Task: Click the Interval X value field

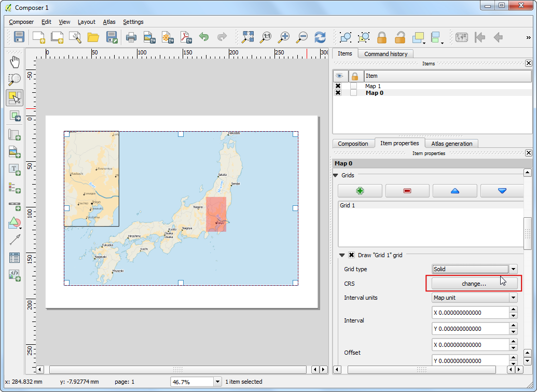Action: (x=471, y=313)
